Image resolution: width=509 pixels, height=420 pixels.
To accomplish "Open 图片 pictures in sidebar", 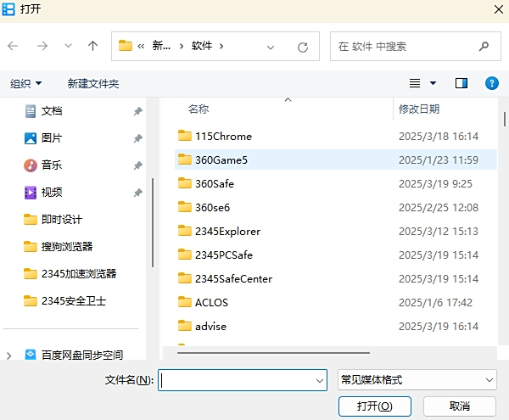I will click(x=51, y=137).
